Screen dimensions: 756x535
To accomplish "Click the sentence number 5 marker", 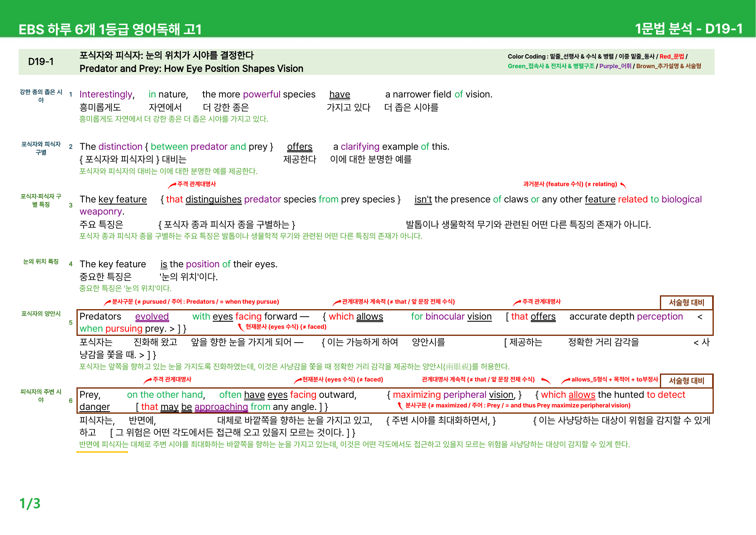I will coord(71,323).
